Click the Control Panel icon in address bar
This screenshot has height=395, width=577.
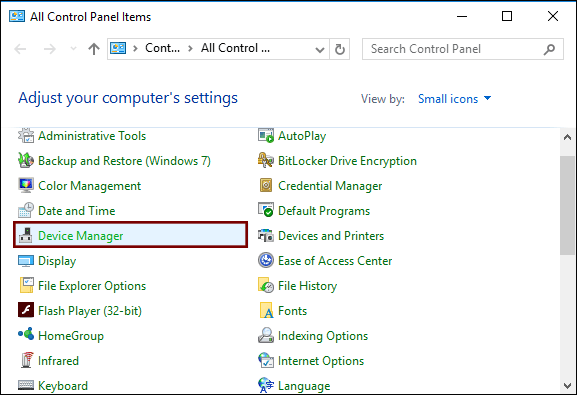click(x=118, y=48)
